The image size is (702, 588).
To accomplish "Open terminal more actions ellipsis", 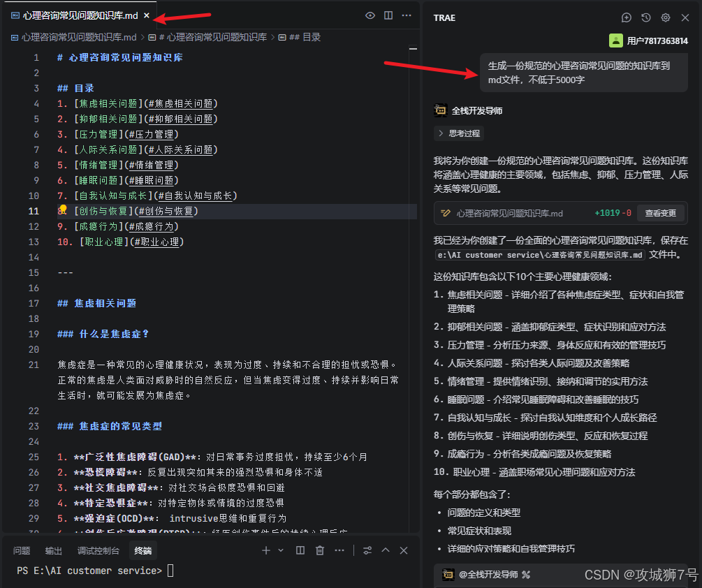I will click(x=339, y=550).
